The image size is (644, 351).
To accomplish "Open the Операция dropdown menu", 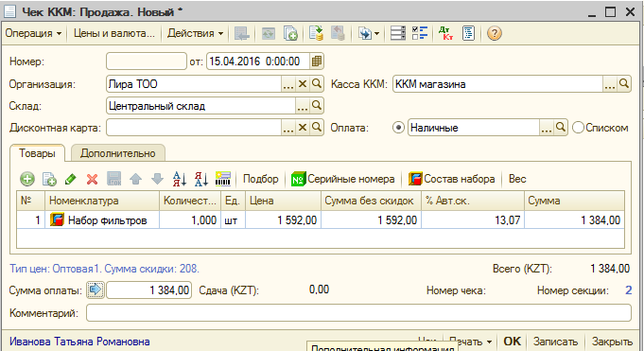I will coord(33,33).
